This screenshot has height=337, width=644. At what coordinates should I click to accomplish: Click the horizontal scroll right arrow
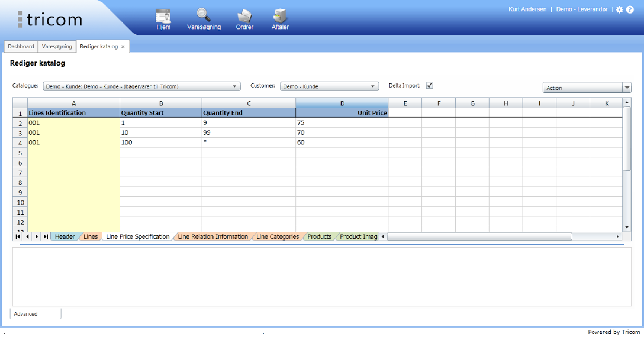coord(617,236)
